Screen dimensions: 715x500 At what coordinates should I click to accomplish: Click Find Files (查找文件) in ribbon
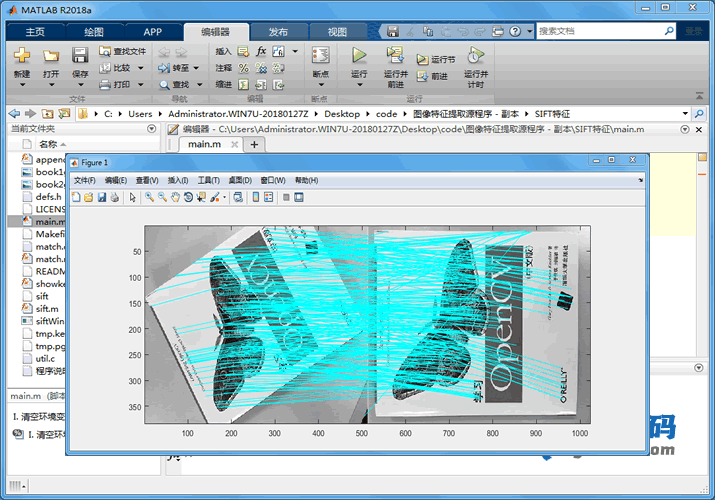click(x=123, y=52)
